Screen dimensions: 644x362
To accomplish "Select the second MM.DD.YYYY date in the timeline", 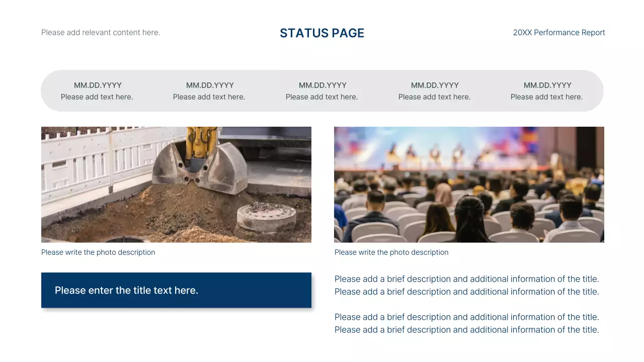I will coord(210,85).
